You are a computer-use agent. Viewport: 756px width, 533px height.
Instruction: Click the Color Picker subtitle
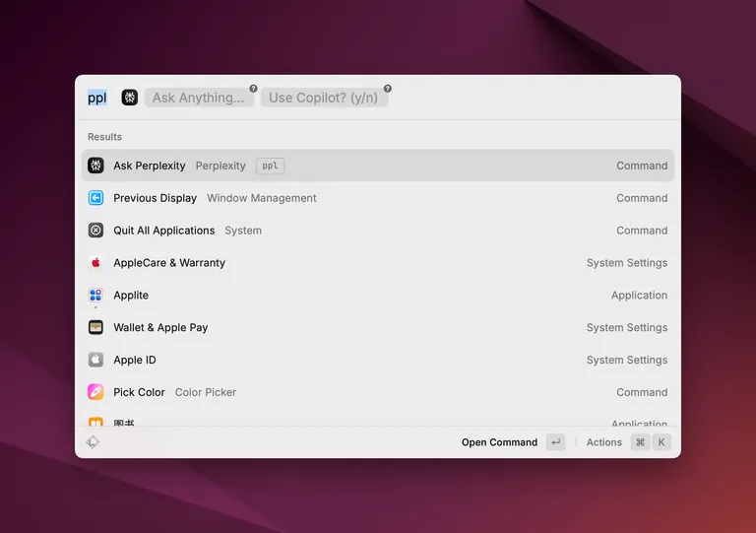(x=206, y=392)
